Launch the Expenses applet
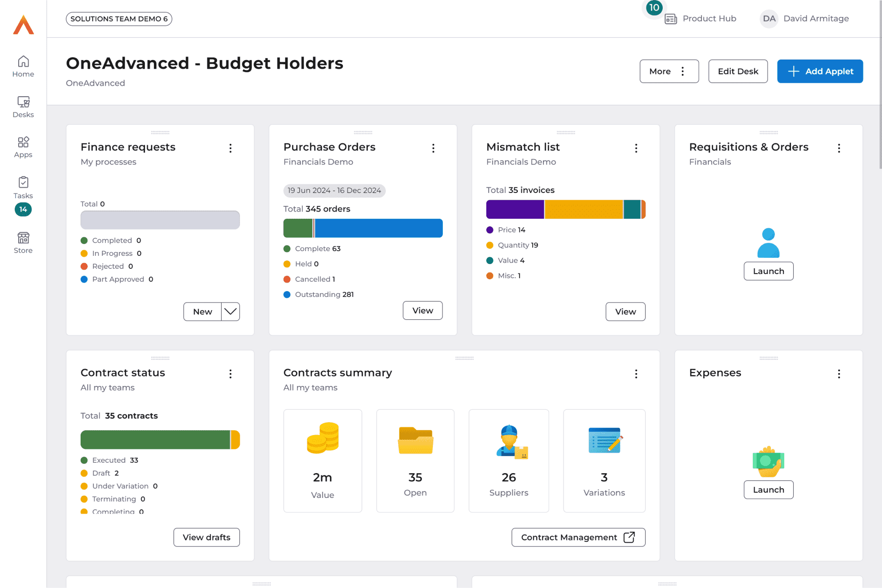The width and height of the screenshot is (882, 588). (768, 490)
